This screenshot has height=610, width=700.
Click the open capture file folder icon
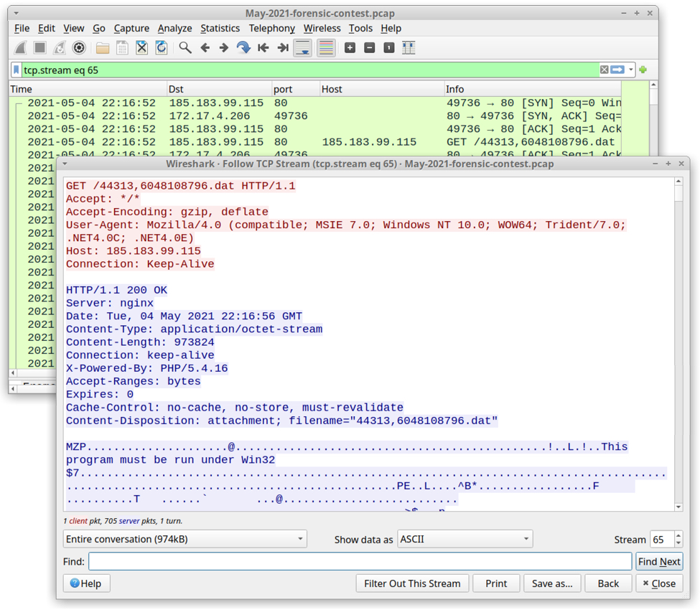point(103,48)
